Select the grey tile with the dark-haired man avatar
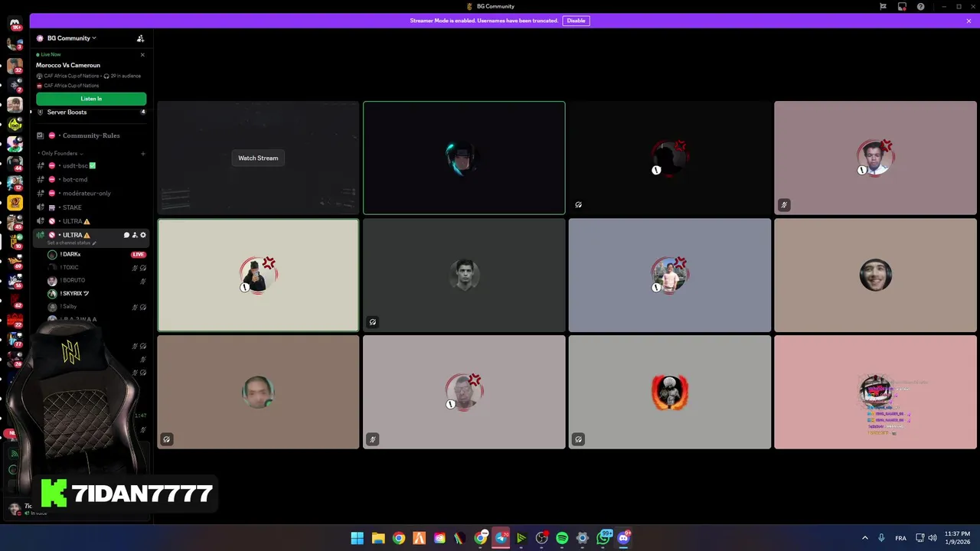 (x=464, y=275)
